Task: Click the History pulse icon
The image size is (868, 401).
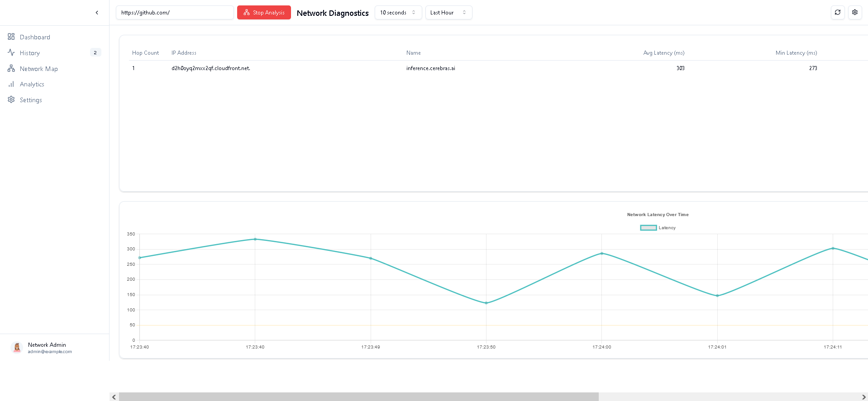Action: click(11, 52)
